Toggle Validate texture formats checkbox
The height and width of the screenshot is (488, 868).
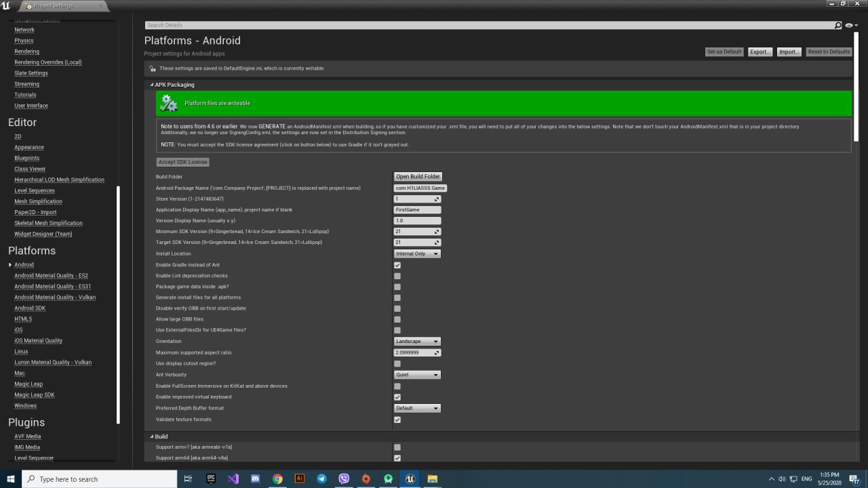(x=397, y=420)
